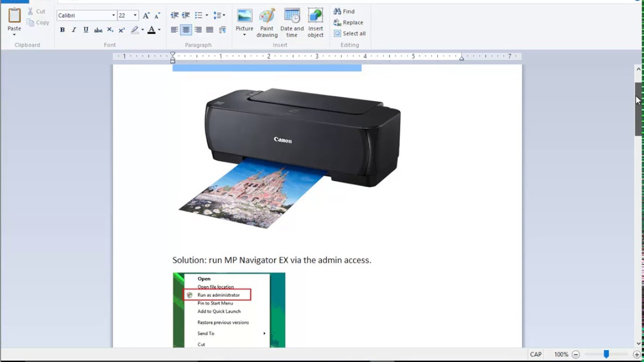Click the scrollbar up arrow
644x362 pixels.
click(638, 69)
